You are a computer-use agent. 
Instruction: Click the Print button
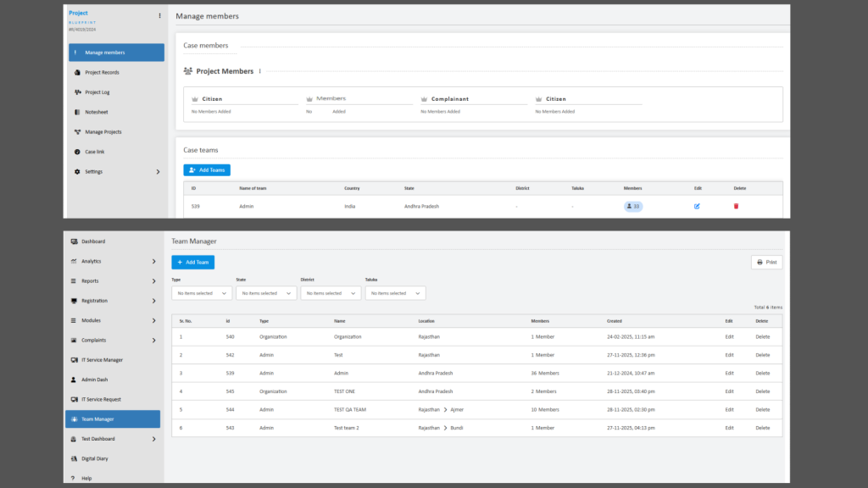tap(766, 263)
